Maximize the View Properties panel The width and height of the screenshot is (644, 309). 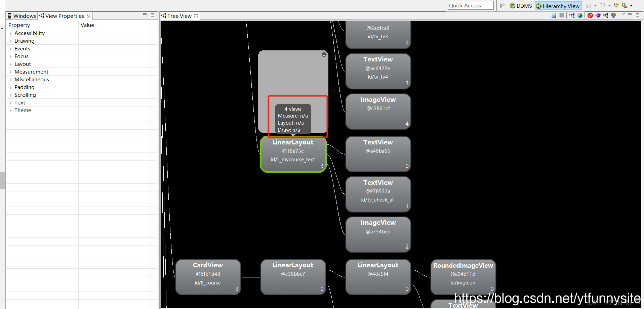(153, 15)
